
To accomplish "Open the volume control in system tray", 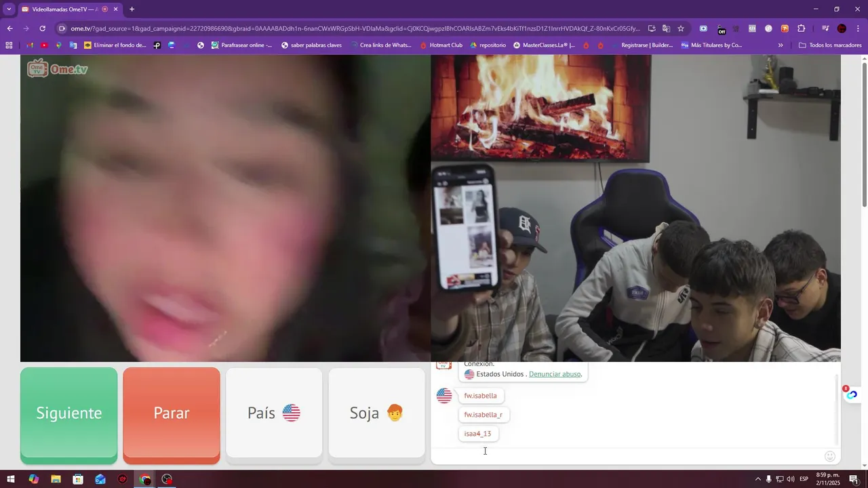I will point(791,479).
